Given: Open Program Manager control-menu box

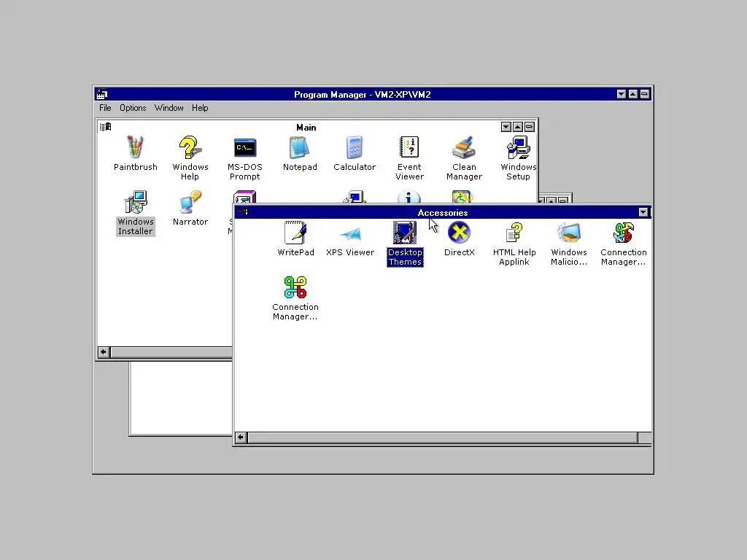Looking at the screenshot, I should point(102,94).
